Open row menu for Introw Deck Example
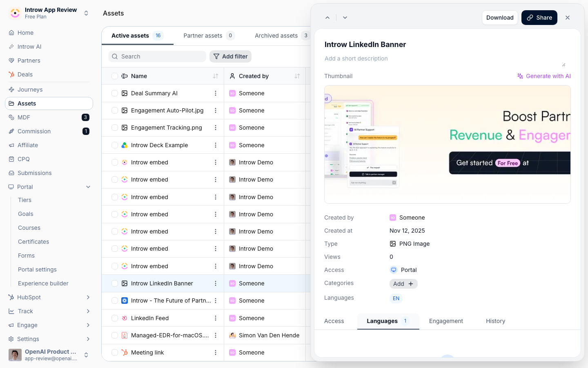 216,145
